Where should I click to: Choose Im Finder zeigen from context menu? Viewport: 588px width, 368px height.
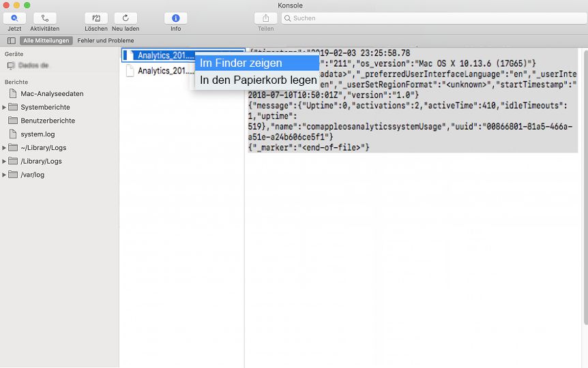pyautogui.click(x=257, y=63)
